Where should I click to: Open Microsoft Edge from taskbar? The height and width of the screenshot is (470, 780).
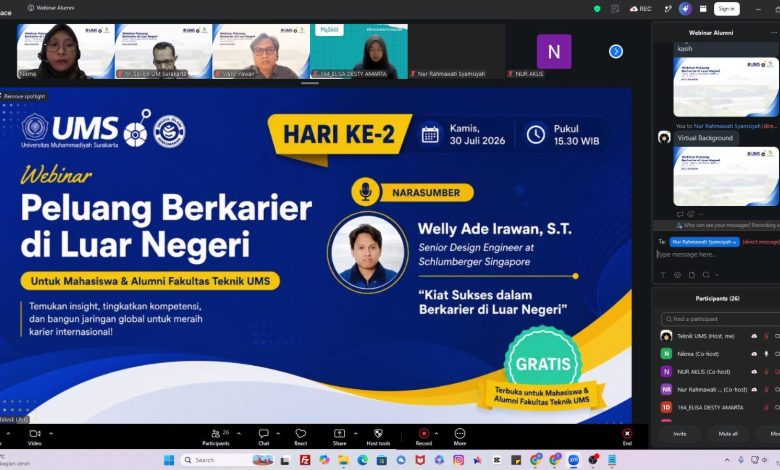point(363,460)
